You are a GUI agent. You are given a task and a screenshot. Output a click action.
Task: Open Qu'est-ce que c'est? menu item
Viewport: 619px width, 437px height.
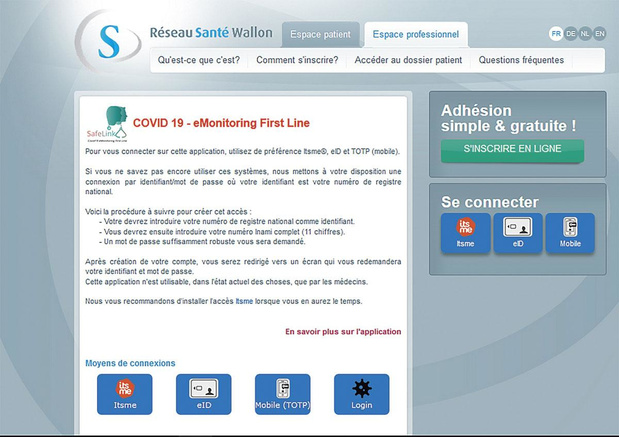pos(199,60)
